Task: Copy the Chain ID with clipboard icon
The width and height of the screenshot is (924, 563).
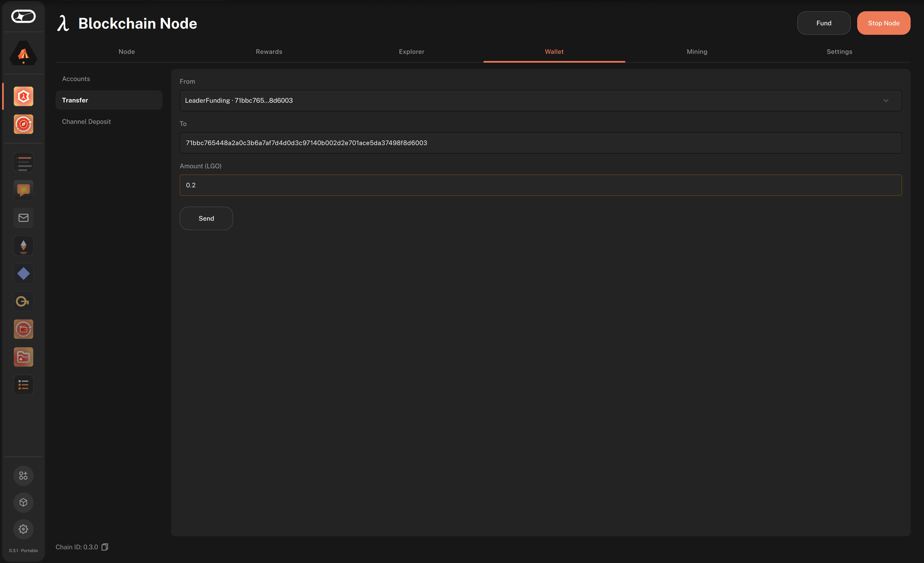Action: point(105,547)
